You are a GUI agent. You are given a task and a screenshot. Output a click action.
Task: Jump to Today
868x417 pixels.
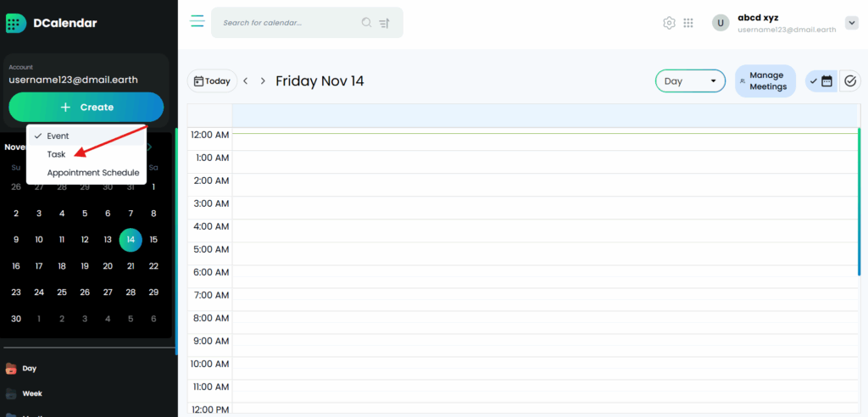pyautogui.click(x=212, y=81)
